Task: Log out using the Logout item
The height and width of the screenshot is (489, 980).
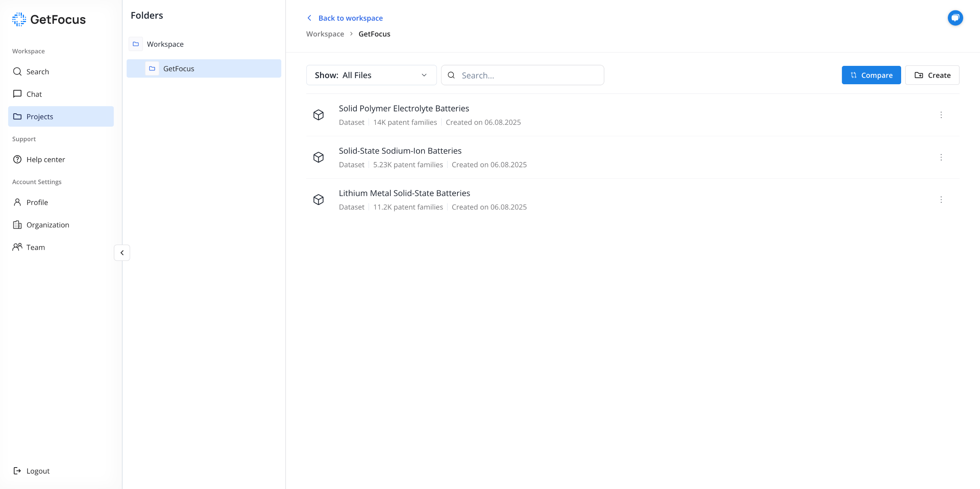Action: click(x=38, y=471)
